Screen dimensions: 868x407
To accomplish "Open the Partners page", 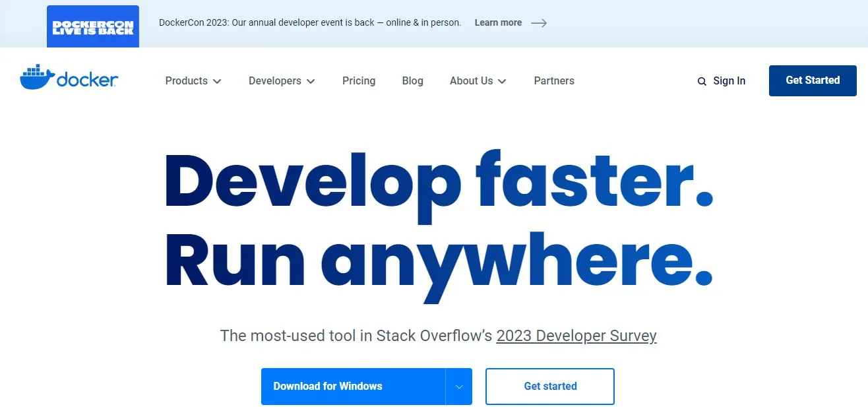I will pos(554,80).
